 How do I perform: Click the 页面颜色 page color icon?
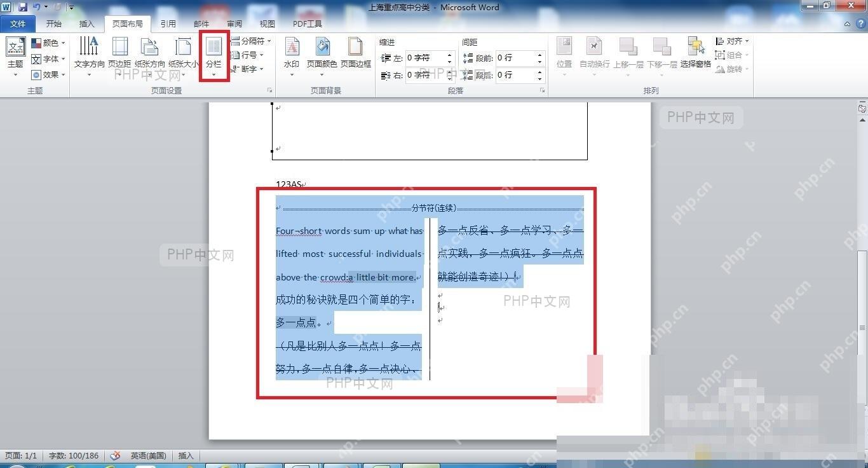click(322, 48)
